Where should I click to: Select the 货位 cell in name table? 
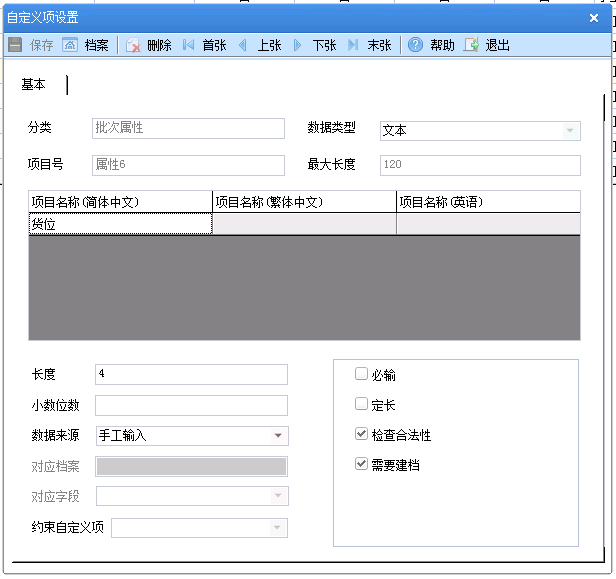120,224
